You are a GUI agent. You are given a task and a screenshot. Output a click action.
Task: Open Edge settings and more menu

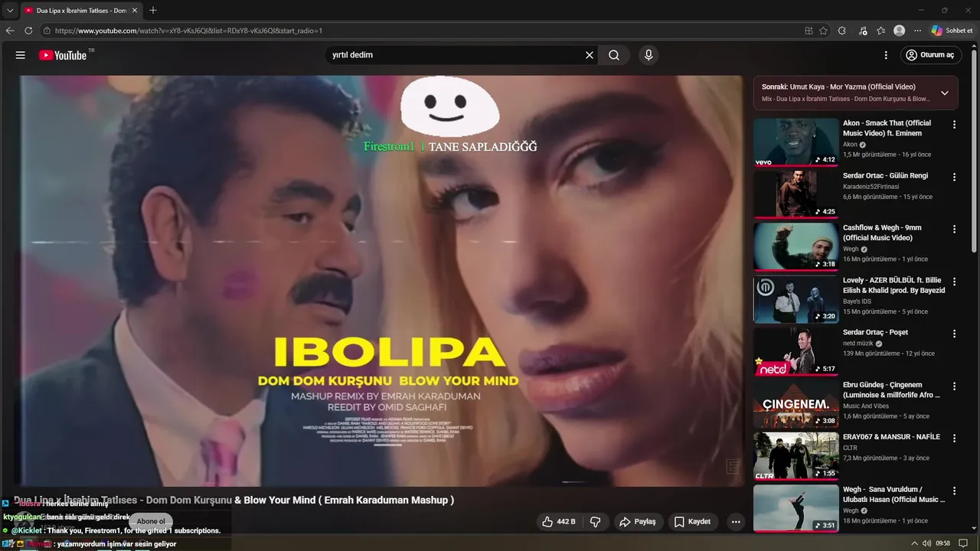point(918,31)
